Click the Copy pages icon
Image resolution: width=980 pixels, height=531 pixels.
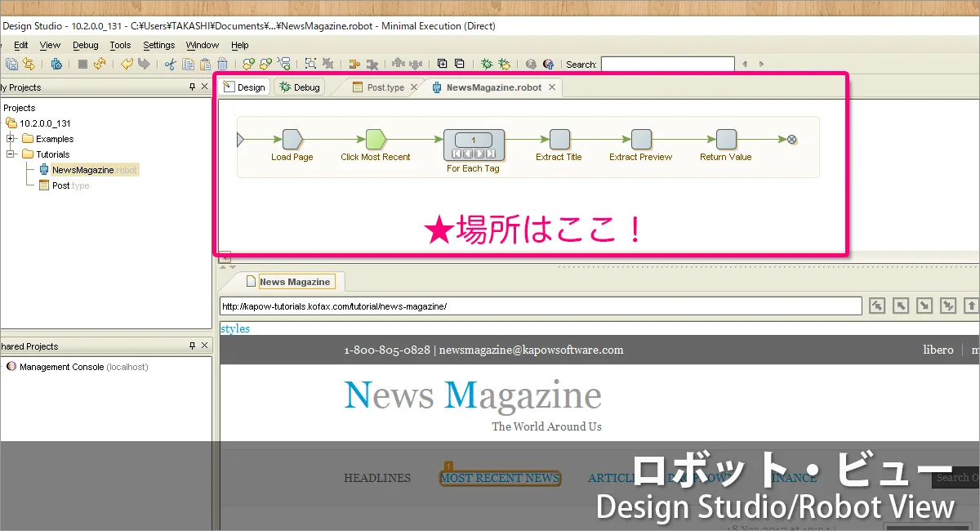[x=187, y=64]
